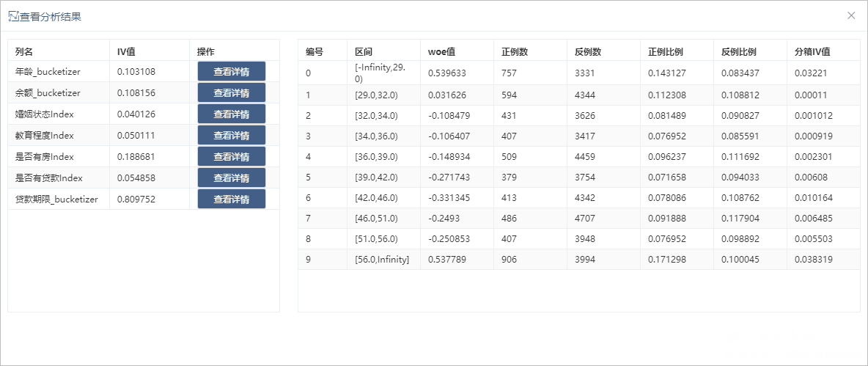This screenshot has width=868, height=366.
Task: Select the 贷款期限_bucketizer name cell
Action: tap(59, 200)
